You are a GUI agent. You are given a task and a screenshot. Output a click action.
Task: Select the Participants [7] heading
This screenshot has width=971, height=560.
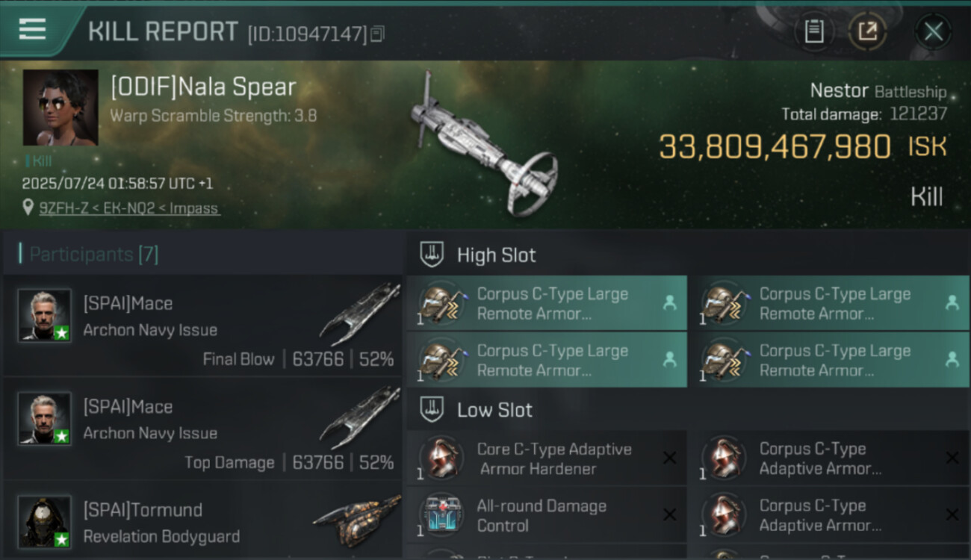click(x=93, y=255)
